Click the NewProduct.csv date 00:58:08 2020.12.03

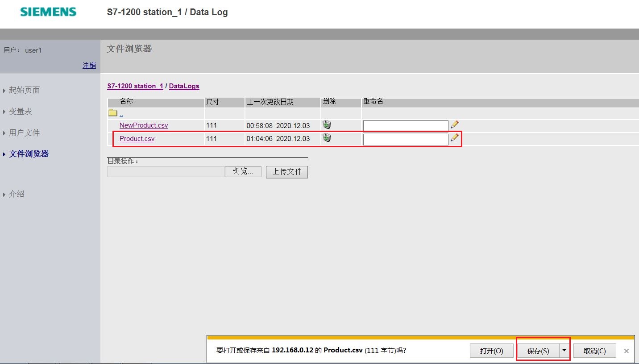point(278,125)
